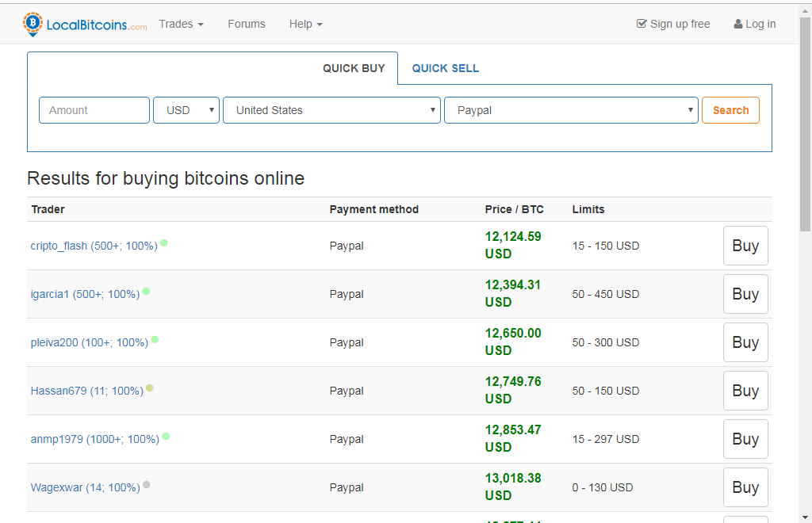Image resolution: width=812 pixels, height=523 pixels.
Task: Click the Log in link
Action: [755, 24]
